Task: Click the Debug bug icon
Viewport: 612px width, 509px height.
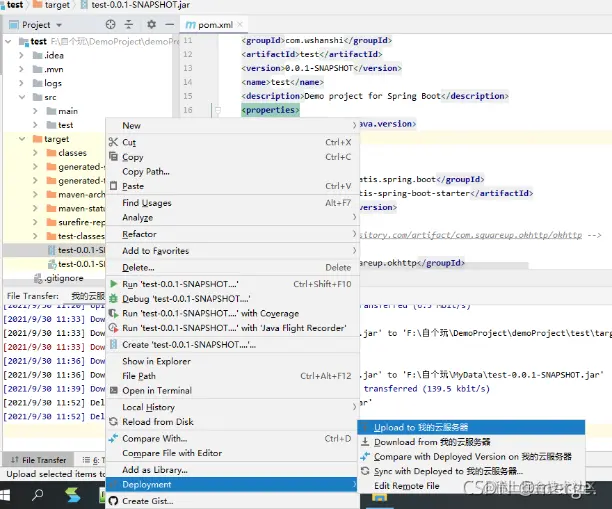Action: [113, 299]
